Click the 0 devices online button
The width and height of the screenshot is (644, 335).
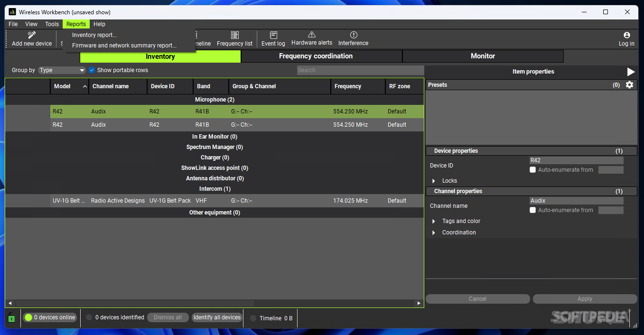(x=49, y=317)
